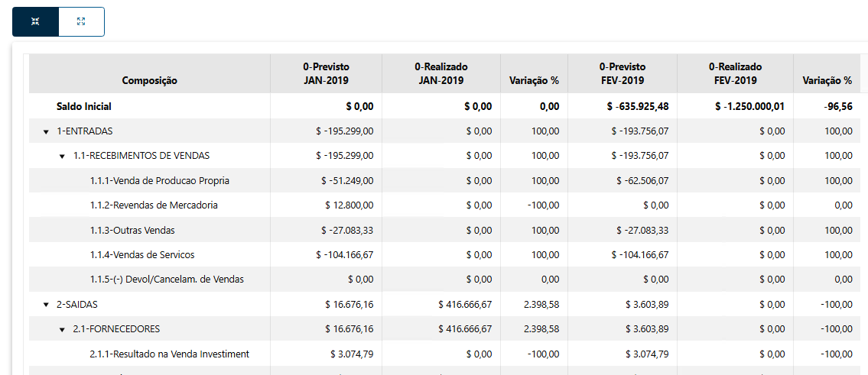Click the 0-Previsto FEV-2019 column header
This screenshot has height=375, width=868.
coord(622,73)
